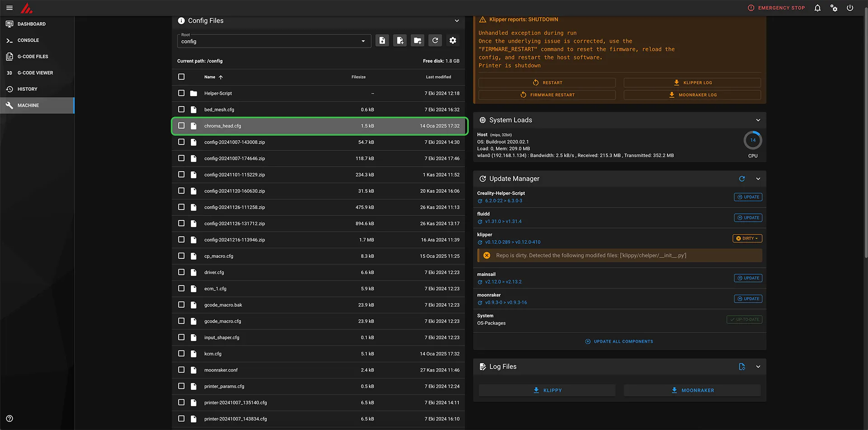Click the create new folder icon
The width and height of the screenshot is (868, 430).
pyautogui.click(x=417, y=41)
